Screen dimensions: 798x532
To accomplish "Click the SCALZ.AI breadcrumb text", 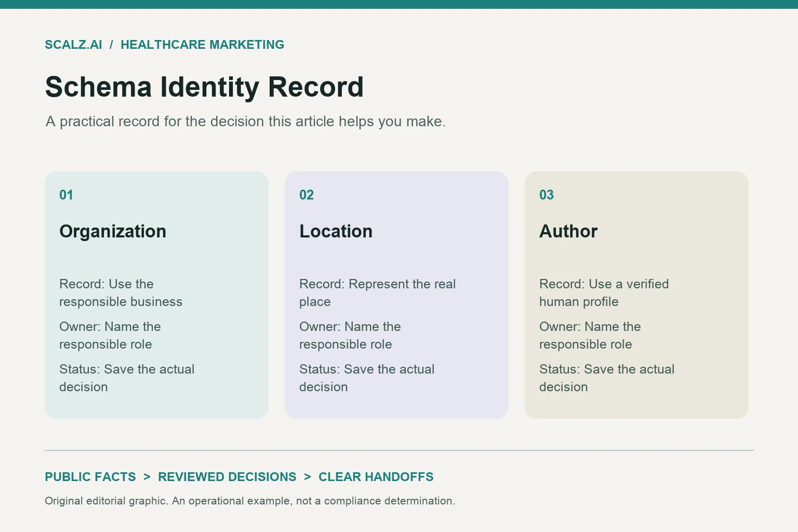I will (x=73, y=45).
